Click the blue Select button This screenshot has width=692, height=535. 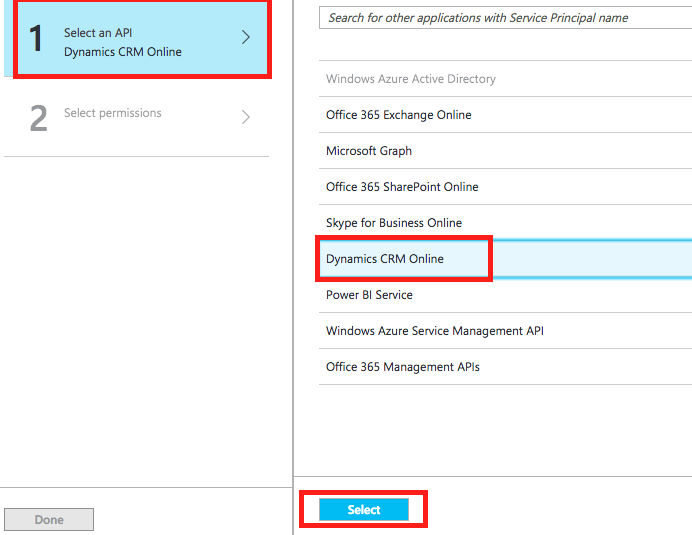click(364, 509)
